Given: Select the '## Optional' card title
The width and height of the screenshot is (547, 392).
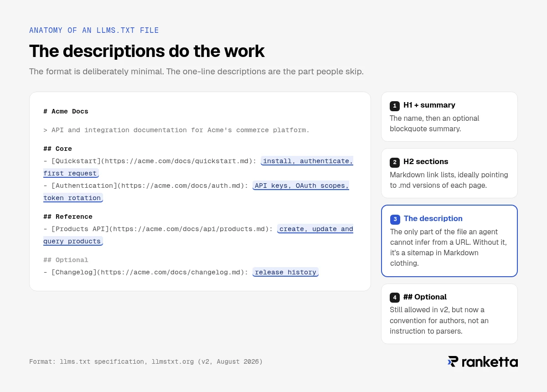Looking at the screenshot, I should coord(425,297).
